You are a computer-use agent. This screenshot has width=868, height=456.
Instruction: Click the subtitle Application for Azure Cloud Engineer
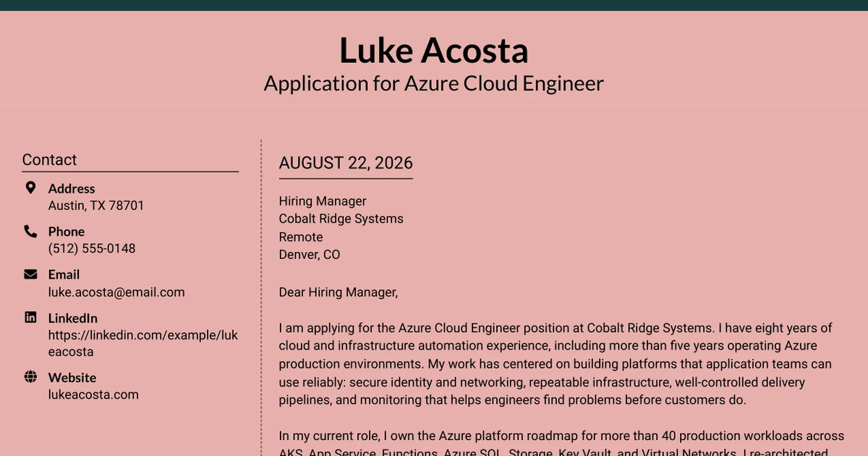[x=434, y=83]
